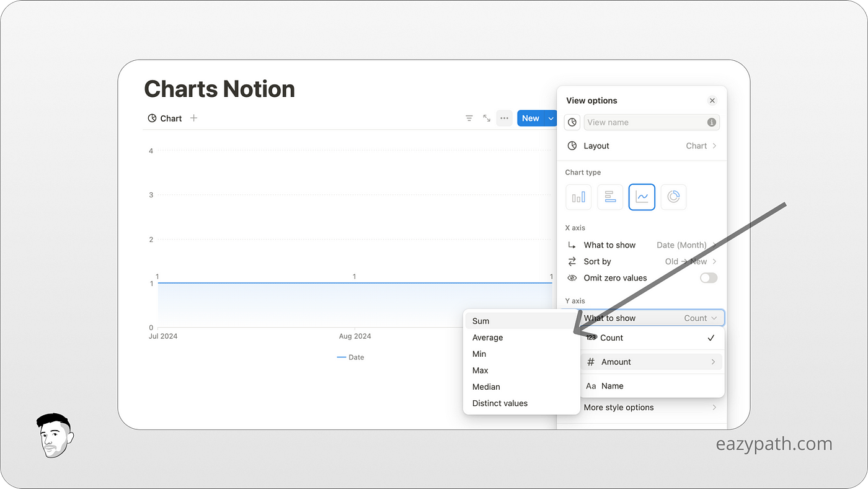The height and width of the screenshot is (489, 868).
Task: Select the horizontal bar chart type
Action: 610,197
